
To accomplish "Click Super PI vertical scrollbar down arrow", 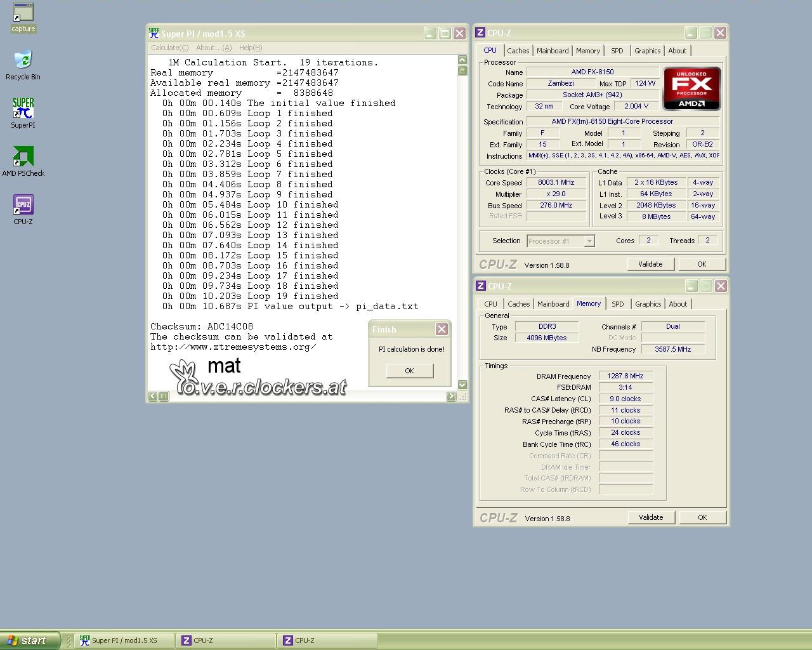I will point(462,385).
